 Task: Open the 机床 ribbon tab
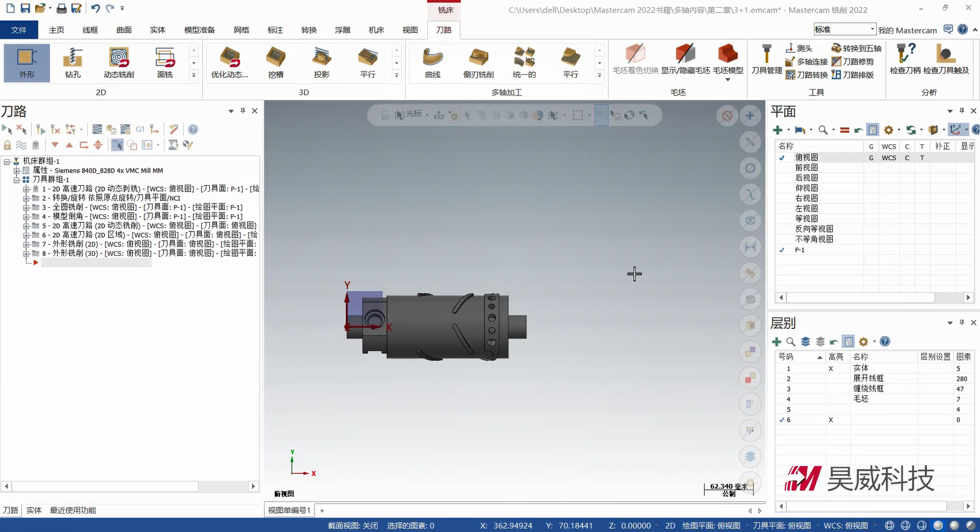click(376, 30)
